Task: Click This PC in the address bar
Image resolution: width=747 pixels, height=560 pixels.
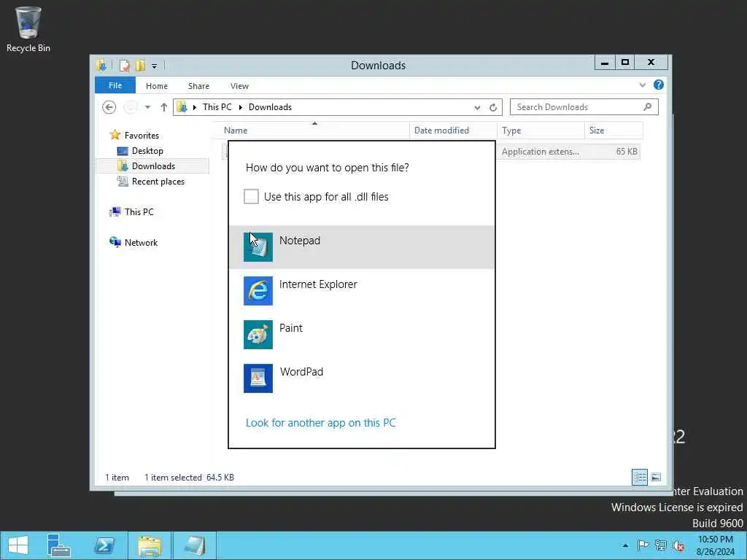Action: click(x=217, y=107)
